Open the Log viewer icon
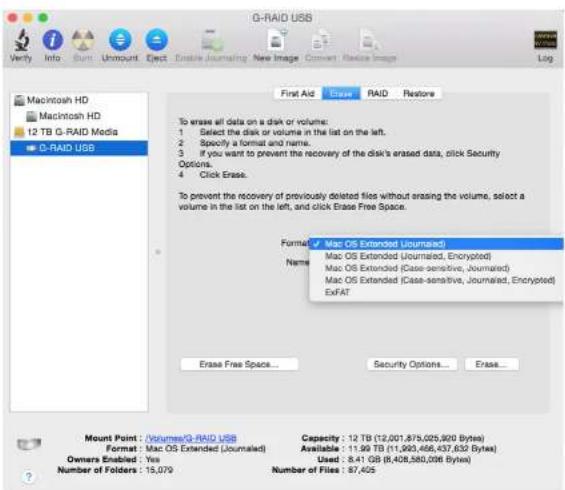This screenshot has height=490, width=565. [x=545, y=40]
